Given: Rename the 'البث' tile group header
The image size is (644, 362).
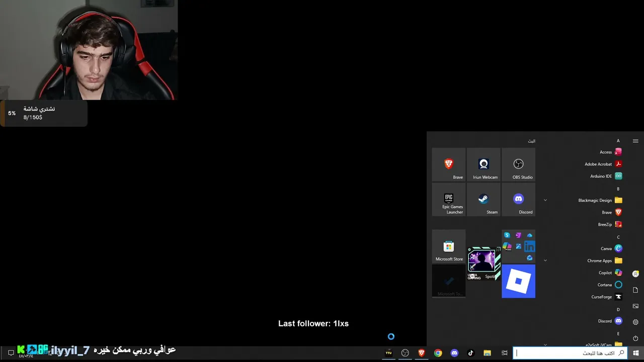Looking at the screenshot, I should pos(531,141).
